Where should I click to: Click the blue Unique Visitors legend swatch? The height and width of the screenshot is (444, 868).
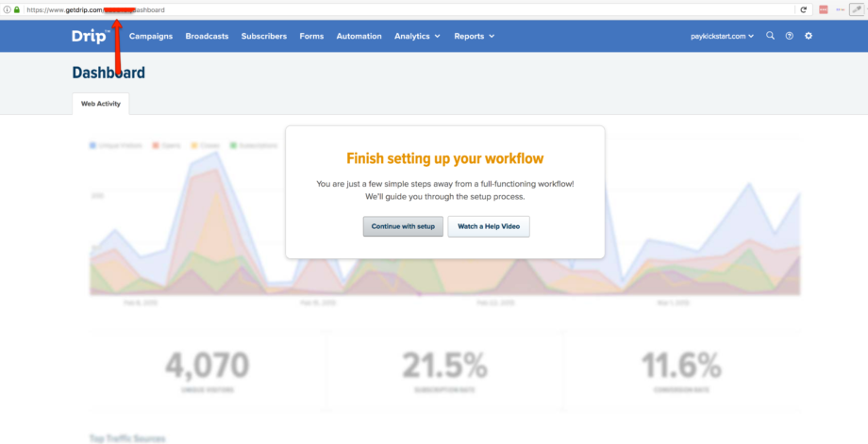tap(92, 146)
